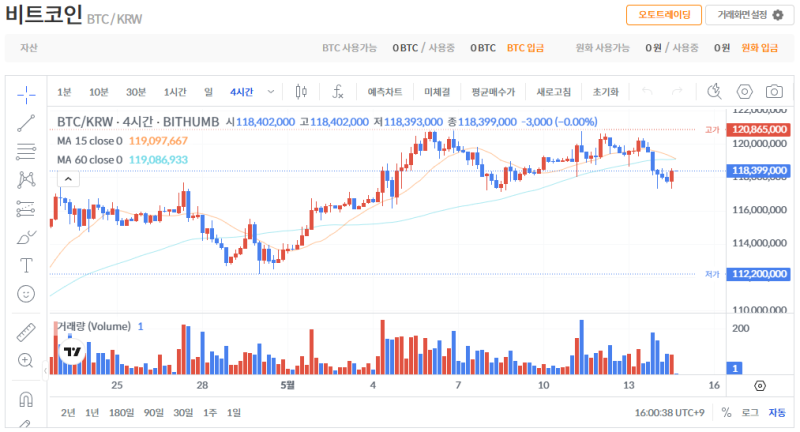Select the trend line drawing tool

[x=26, y=123]
